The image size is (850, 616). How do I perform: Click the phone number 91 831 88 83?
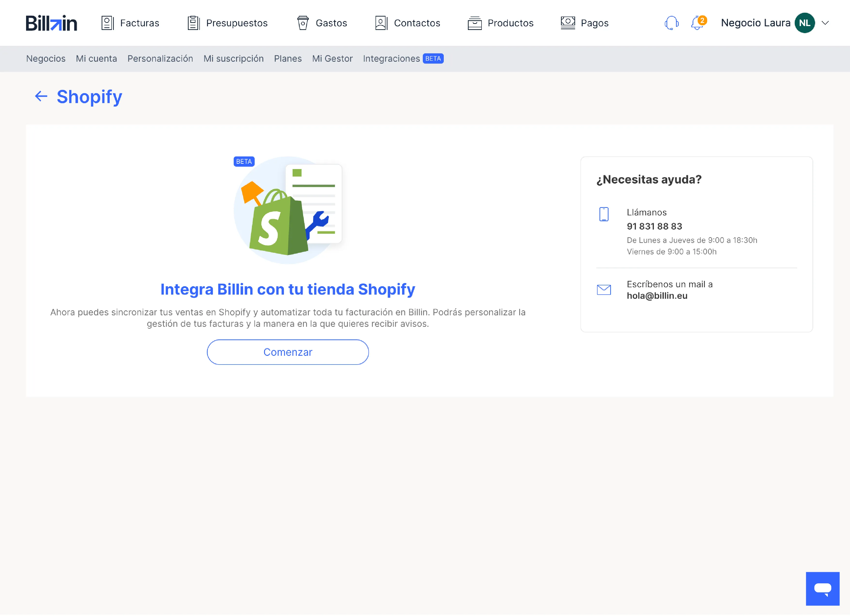(x=655, y=227)
